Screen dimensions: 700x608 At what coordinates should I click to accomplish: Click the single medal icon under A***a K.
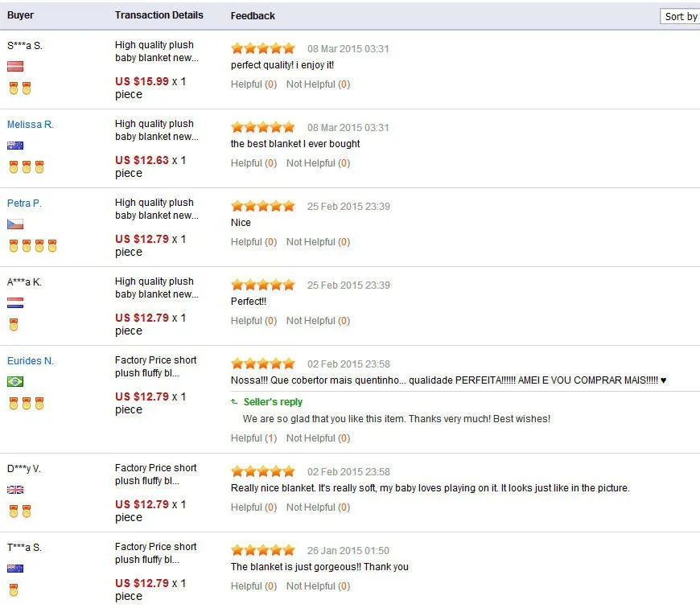[14, 325]
